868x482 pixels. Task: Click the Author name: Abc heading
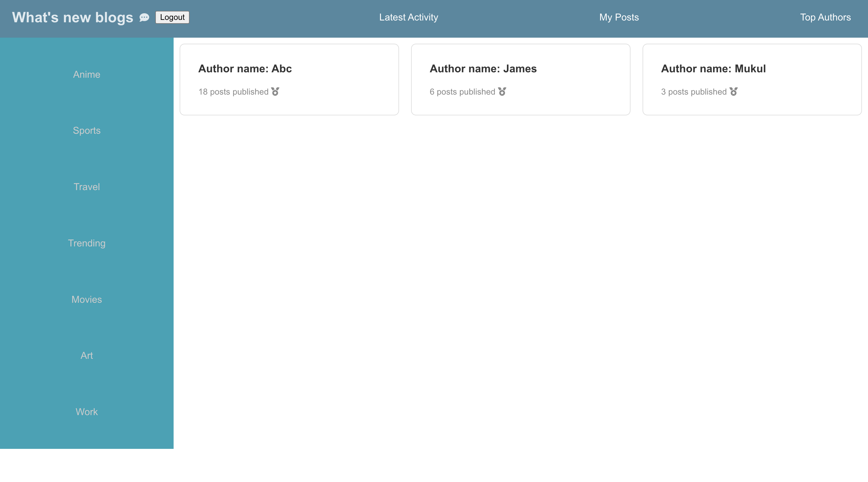[x=245, y=69]
